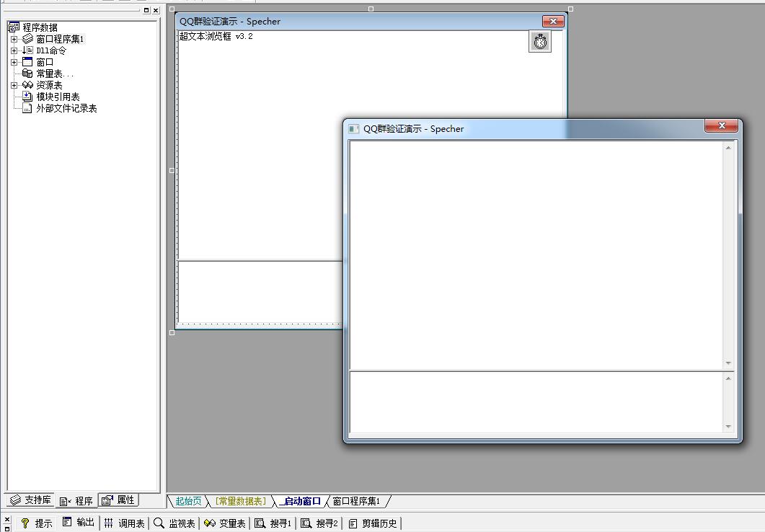Close the designer form with its red X
Viewport: 765px width, 532px height.
point(553,21)
